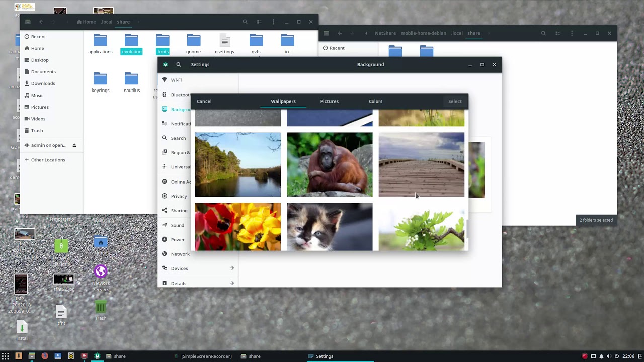Choose the wooden boardwalk wallpaper
The width and height of the screenshot is (644, 362).
(x=422, y=164)
